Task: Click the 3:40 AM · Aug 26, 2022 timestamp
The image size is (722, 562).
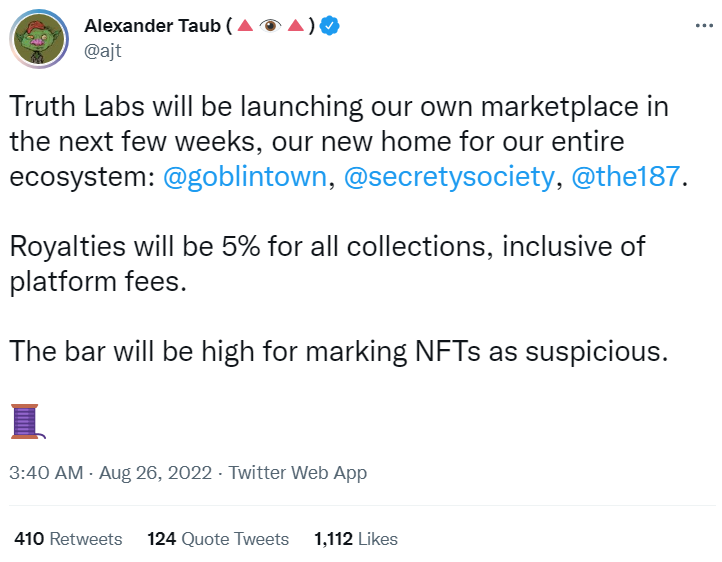Action: (112, 473)
